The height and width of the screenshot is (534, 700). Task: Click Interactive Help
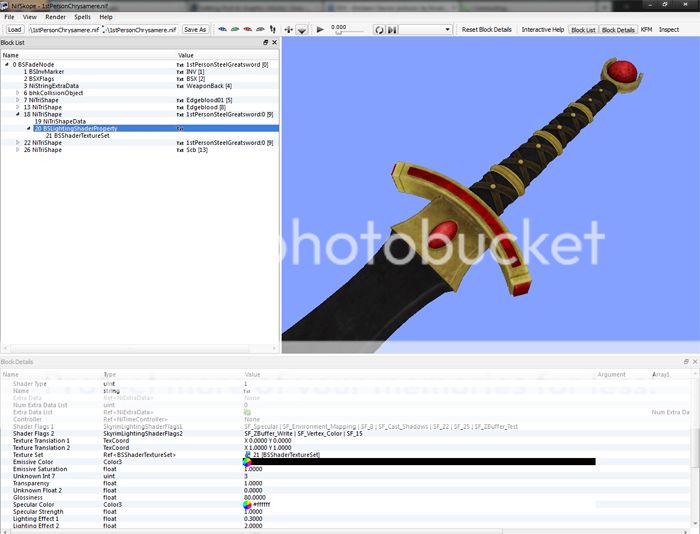(x=543, y=29)
